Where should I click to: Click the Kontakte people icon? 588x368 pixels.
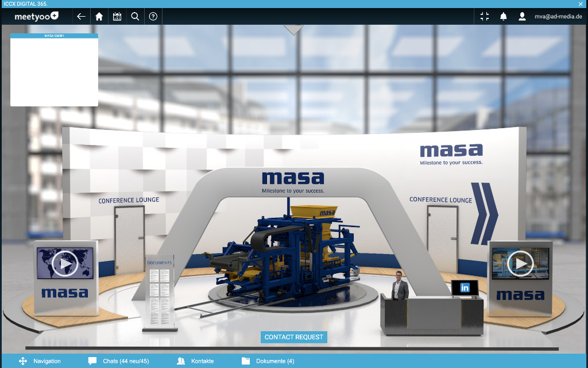tap(181, 361)
